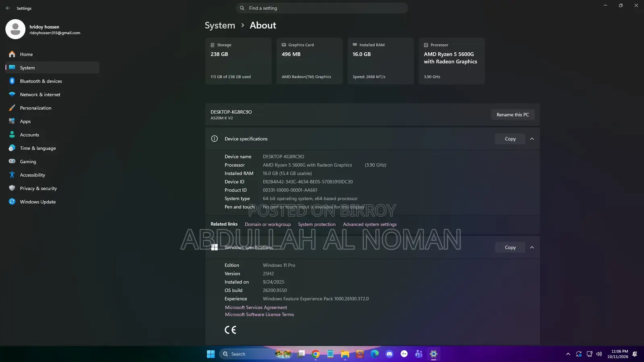This screenshot has width=644, height=362.
Task: Open the Windows Start menu
Action: [x=211, y=354]
